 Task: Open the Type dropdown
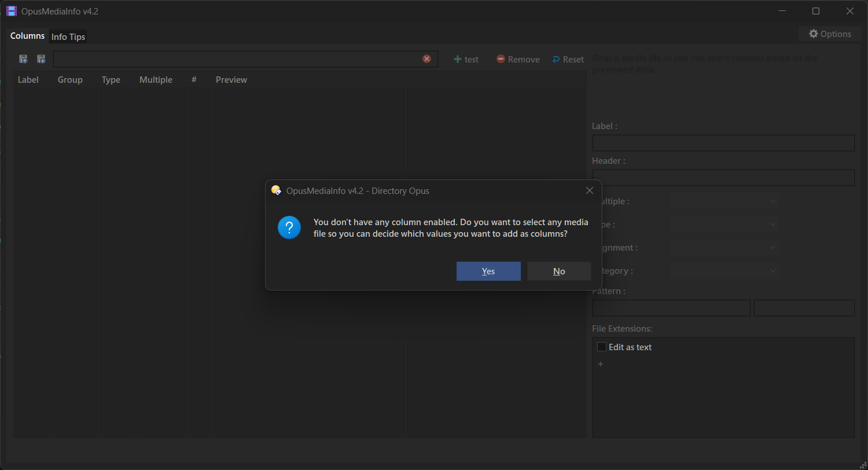click(x=724, y=225)
